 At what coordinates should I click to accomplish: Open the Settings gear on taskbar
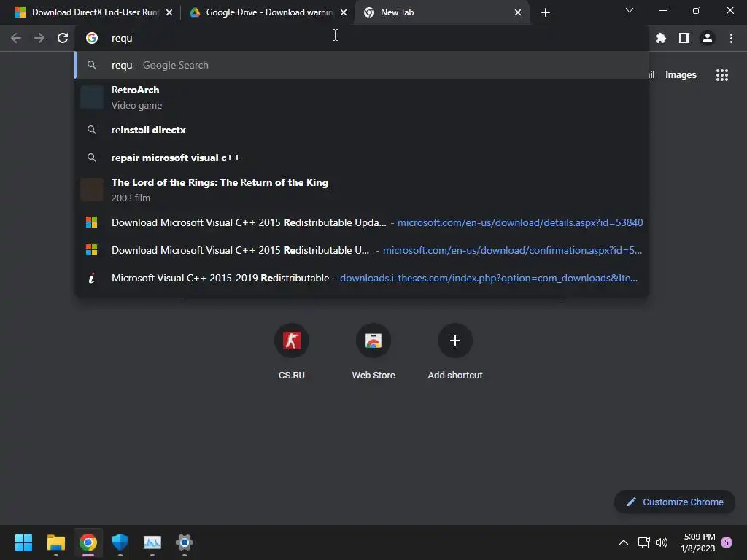pos(185,542)
